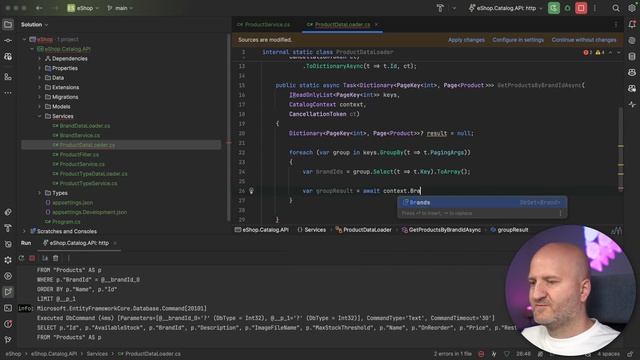The width and height of the screenshot is (640, 360).
Task: Open BrandDataLoader.cs in solution tree
Action: (x=85, y=126)
